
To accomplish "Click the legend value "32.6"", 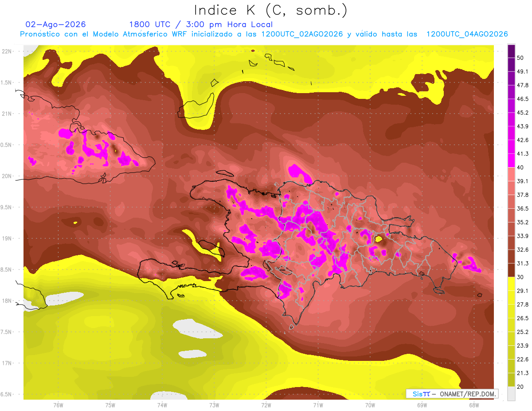I will (x=523, y=250).
